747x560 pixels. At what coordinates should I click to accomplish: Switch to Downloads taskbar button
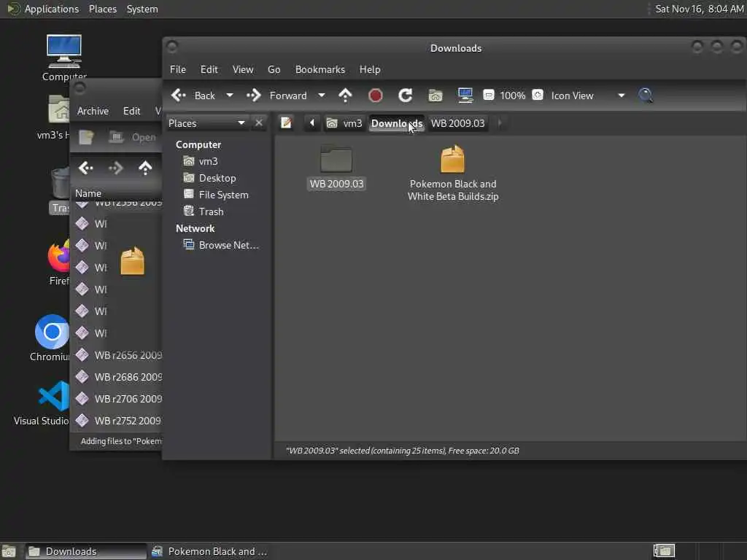click(86, 551)
